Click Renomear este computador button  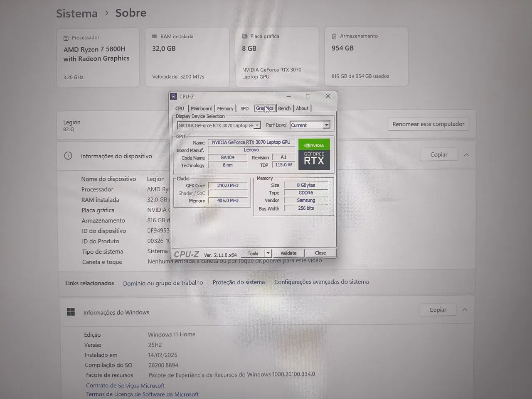pos(428,124)
